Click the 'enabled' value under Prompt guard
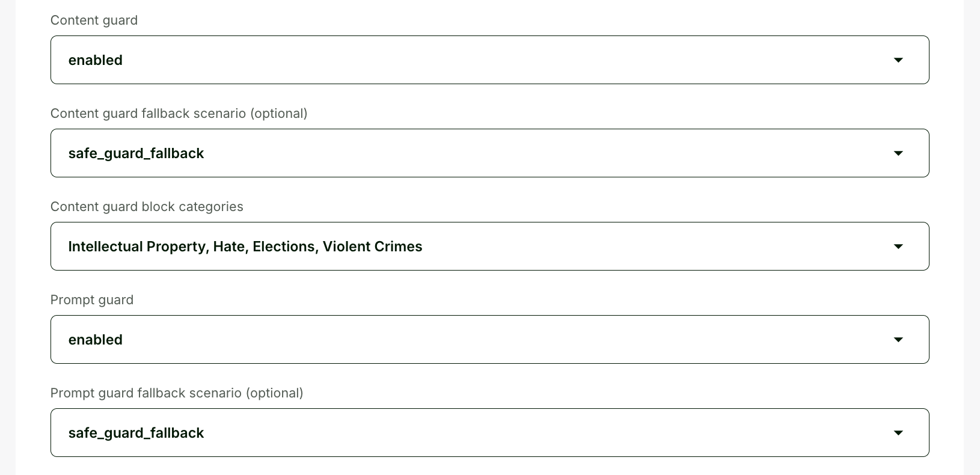The image size is (980, 475). pyautogui.click(x=96, y=340)
